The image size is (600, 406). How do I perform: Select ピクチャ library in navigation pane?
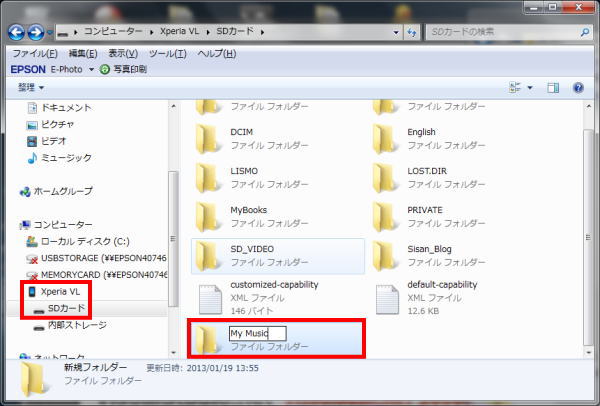[x=50, y=124]
